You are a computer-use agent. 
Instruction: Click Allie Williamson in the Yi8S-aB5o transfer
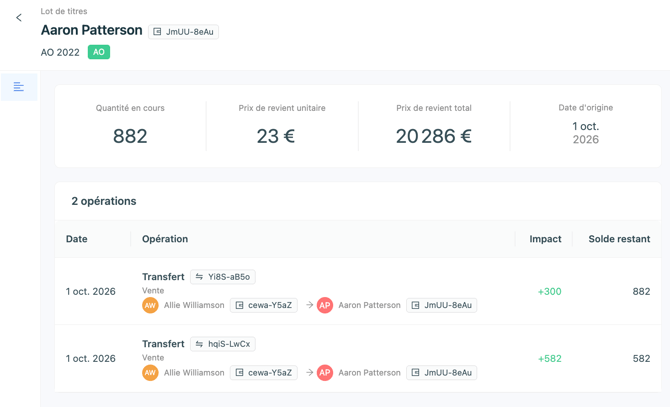tap(194, 305)
